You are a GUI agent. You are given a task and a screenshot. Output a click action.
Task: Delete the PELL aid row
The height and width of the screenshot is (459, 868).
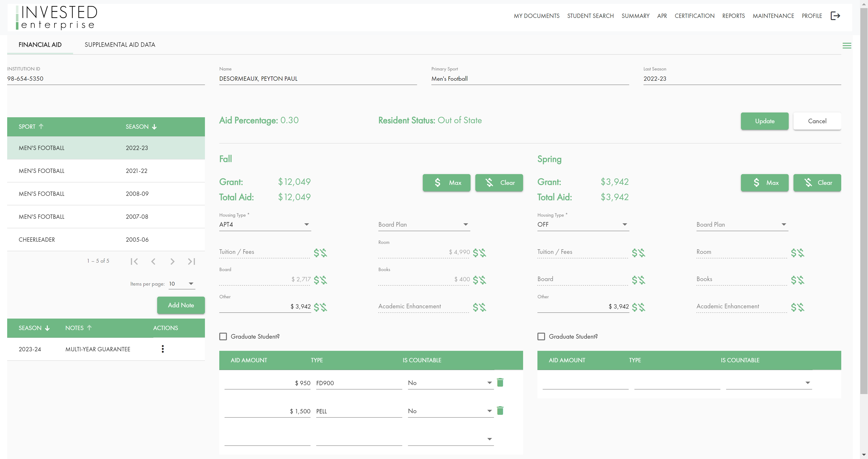coord(500,411)
